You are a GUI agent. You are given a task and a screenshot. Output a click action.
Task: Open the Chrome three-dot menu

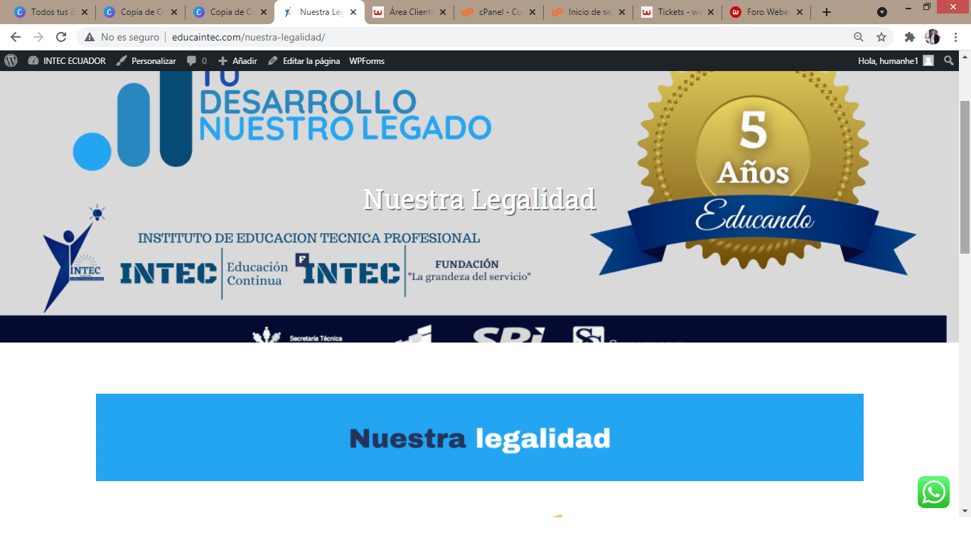(956, 37)
